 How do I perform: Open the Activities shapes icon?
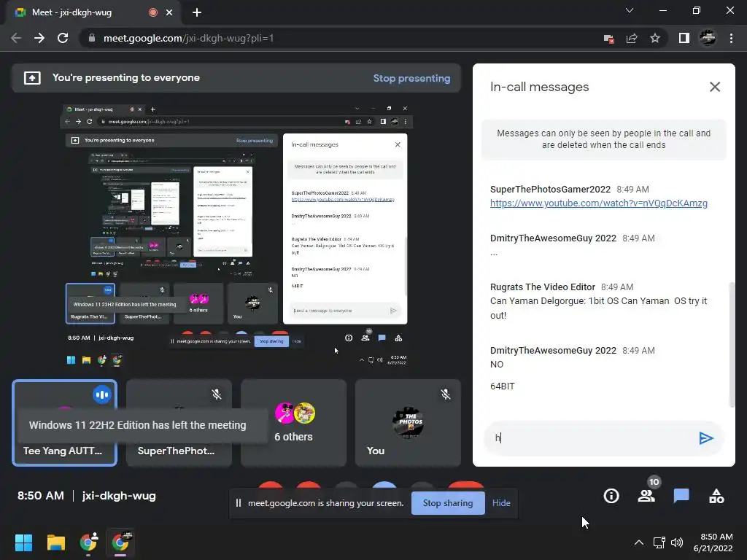click(x=716, y=496)
